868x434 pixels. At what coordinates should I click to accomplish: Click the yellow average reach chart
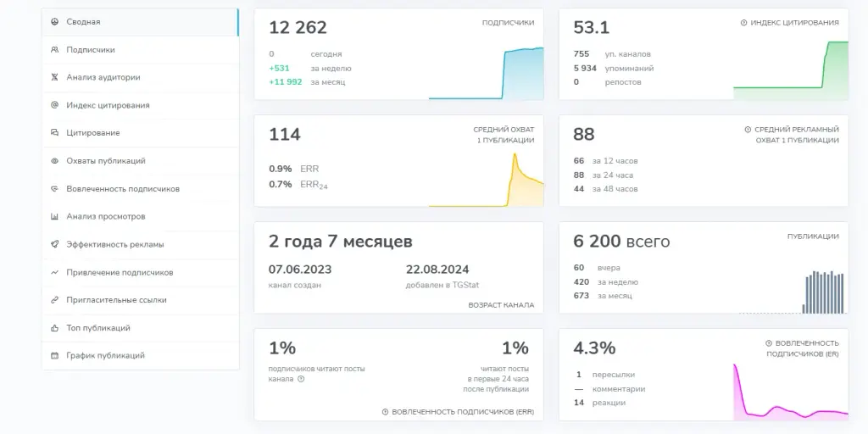(x=486, y=180)
